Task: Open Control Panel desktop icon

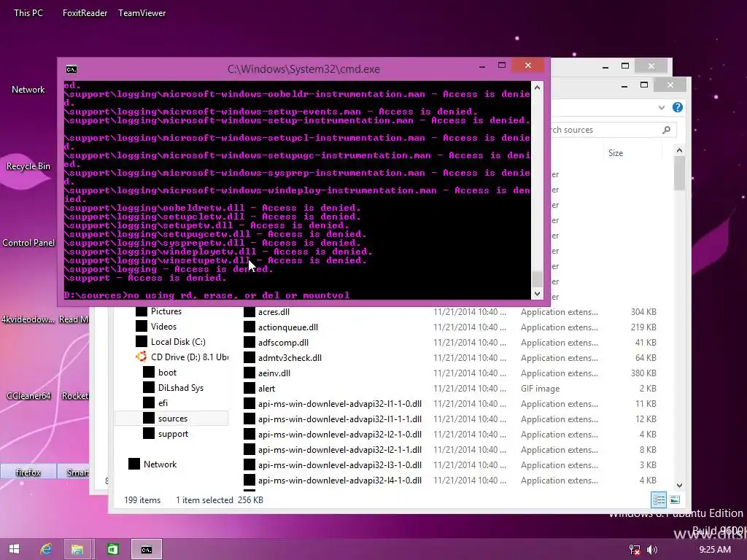Action: coord(28,243)
